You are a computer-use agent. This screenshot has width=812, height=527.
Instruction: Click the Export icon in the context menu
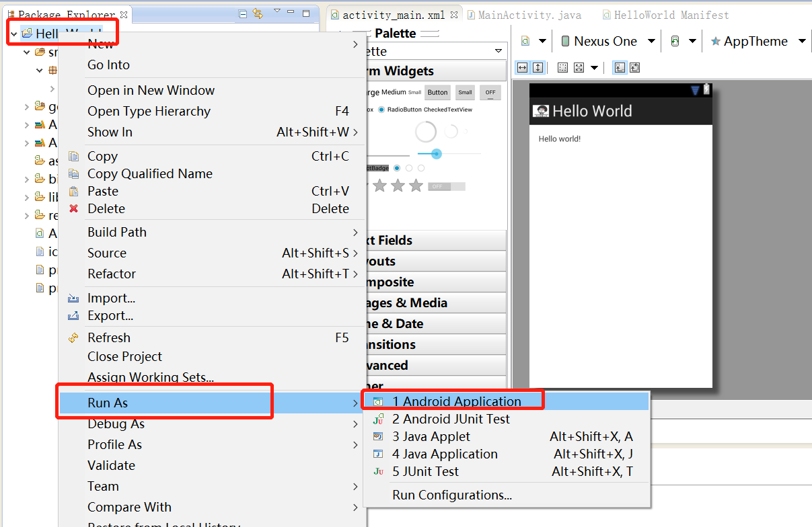(73, 315)
